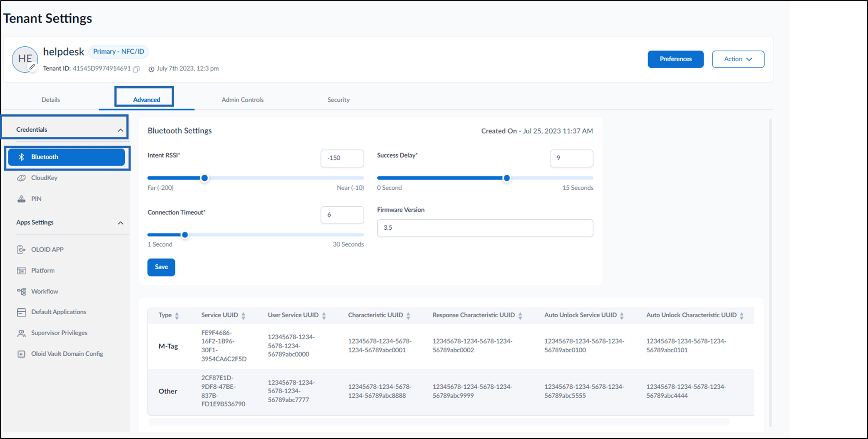Sort by Auto Unlock Characteristic UUID arrows
The height and width of the screenshot is (439, 868).
(742, 316)
